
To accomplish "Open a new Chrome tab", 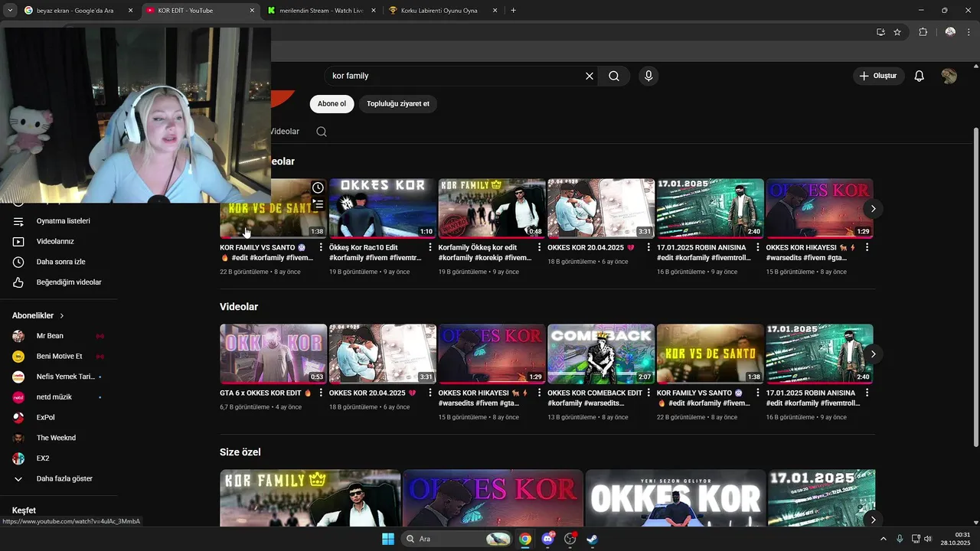I will tap(513, 11).
